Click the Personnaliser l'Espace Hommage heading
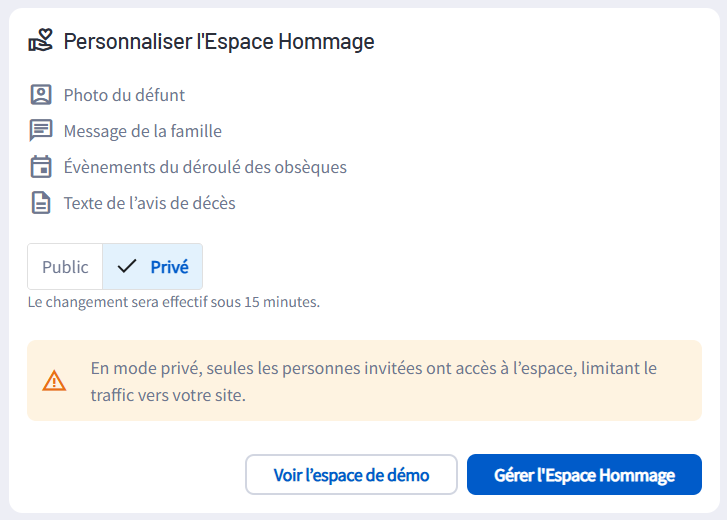 click(219, 41)
